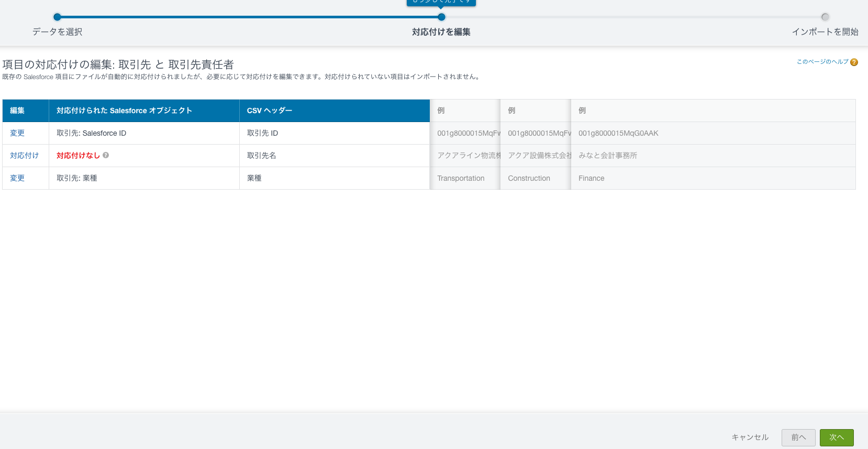The width and height of the screenshot is (868, 449).
Task: Click the page title 項目の対応付けの編集
Action: [118, 64]
